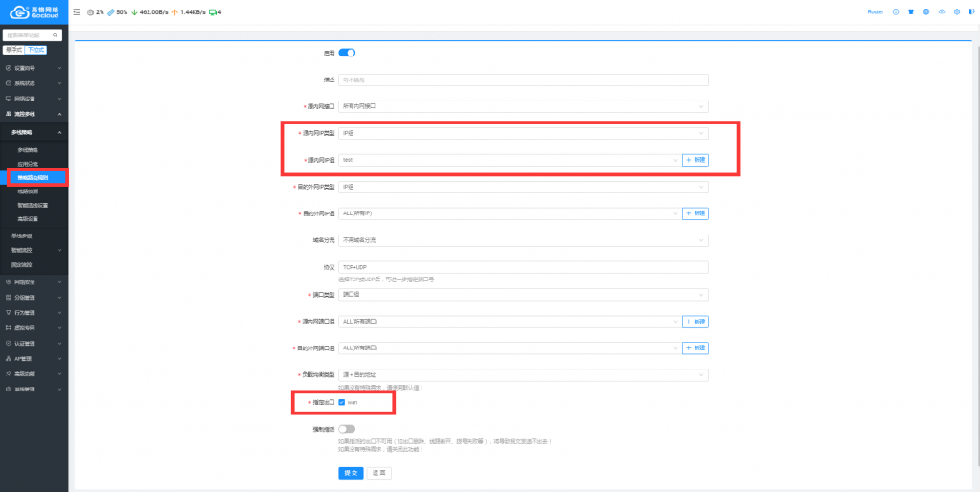The height and width of the screenshot is (492, 980).
Task: Click the 协议 TCP+UDP input field
Action: pyautogui.click(x=523, y=267)
